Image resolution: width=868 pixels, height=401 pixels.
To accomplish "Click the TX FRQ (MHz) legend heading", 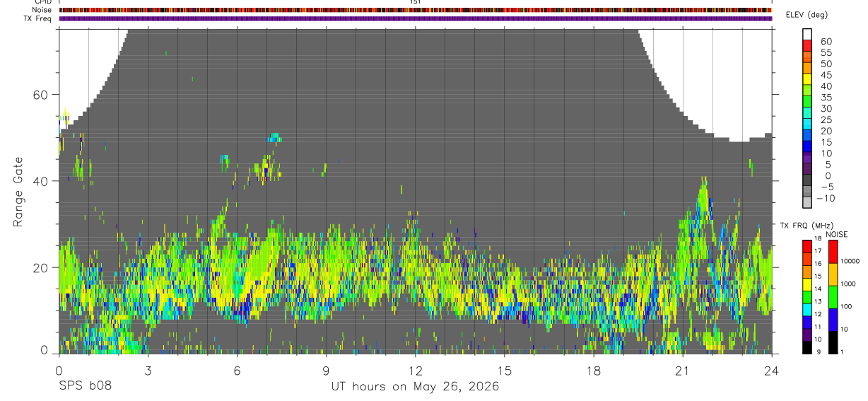I will [804, 226].
